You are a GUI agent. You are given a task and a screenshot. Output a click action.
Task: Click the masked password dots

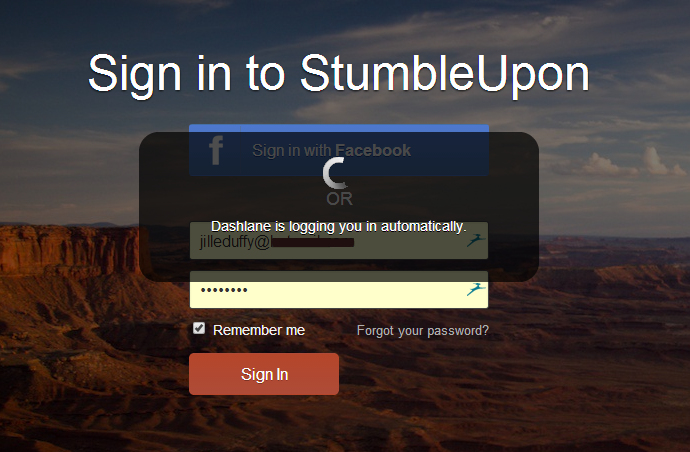coord(224,290)
